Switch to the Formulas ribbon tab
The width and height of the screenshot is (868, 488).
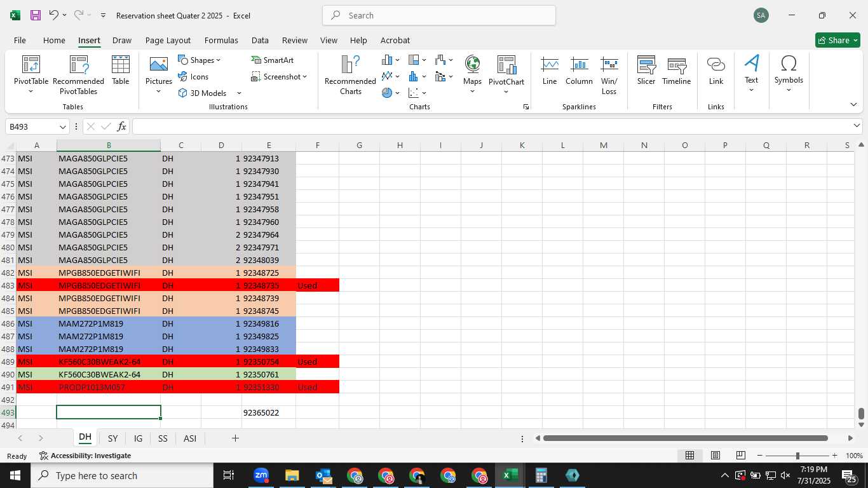tap(221, 40)
